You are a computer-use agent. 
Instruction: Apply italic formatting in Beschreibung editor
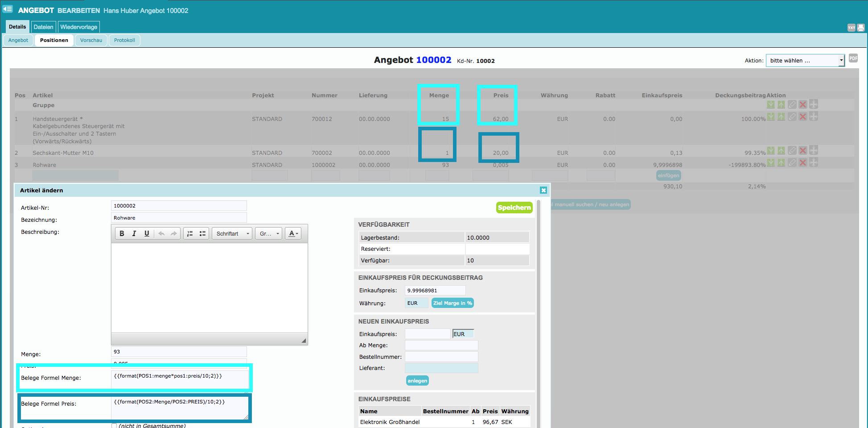pos(134,233)
